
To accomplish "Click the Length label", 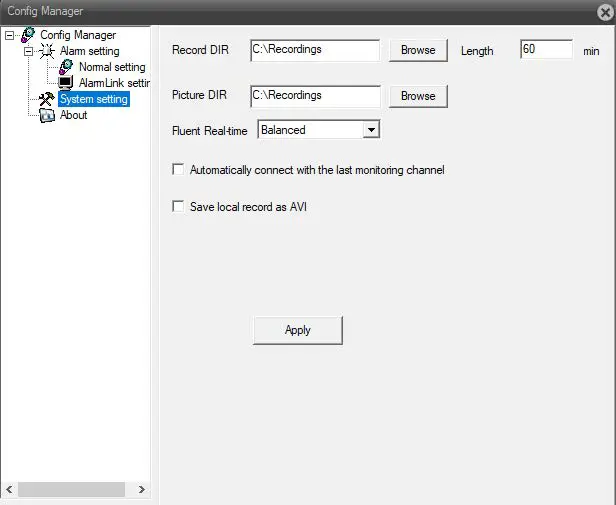I will (x=477, y=51).
